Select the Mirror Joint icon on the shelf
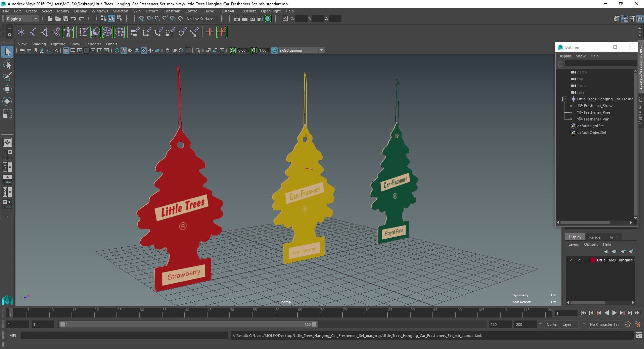This screenshot has width=644, height=349. (45, 32)
